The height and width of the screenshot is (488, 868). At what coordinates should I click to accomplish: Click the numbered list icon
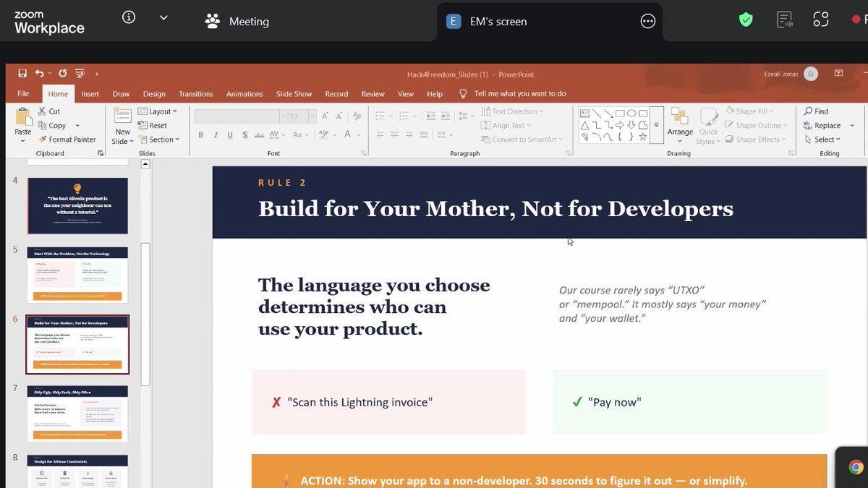coord(404,116)
